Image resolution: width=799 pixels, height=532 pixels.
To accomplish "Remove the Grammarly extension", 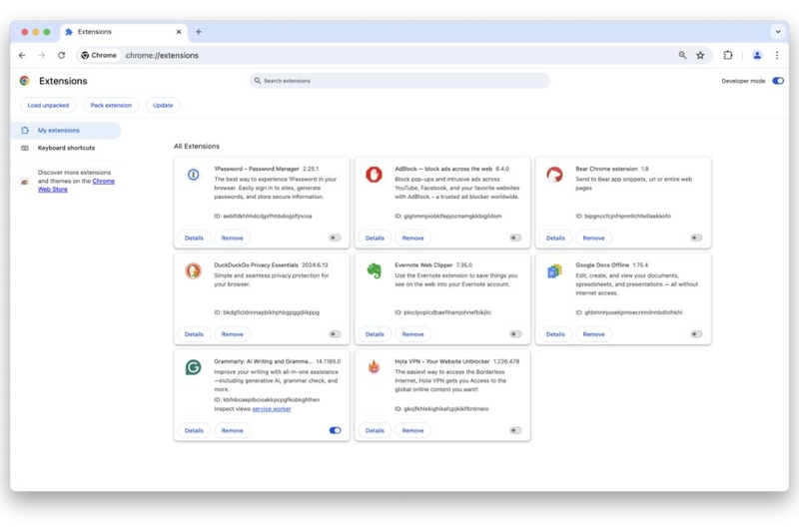I will (233, 430).
